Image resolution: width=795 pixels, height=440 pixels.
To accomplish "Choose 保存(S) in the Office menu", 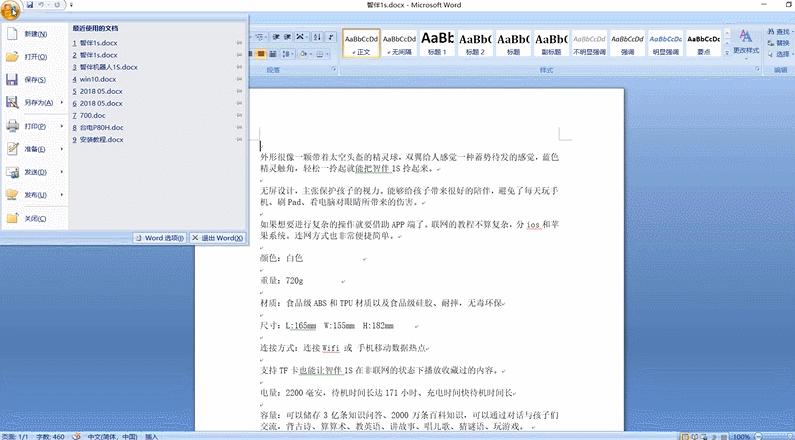I will click(34, 80).
